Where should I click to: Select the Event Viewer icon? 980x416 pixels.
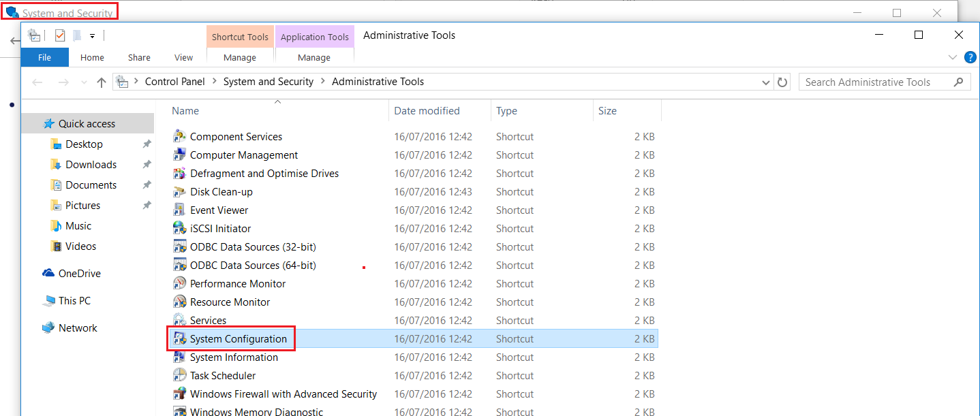(x=179, y=210)
